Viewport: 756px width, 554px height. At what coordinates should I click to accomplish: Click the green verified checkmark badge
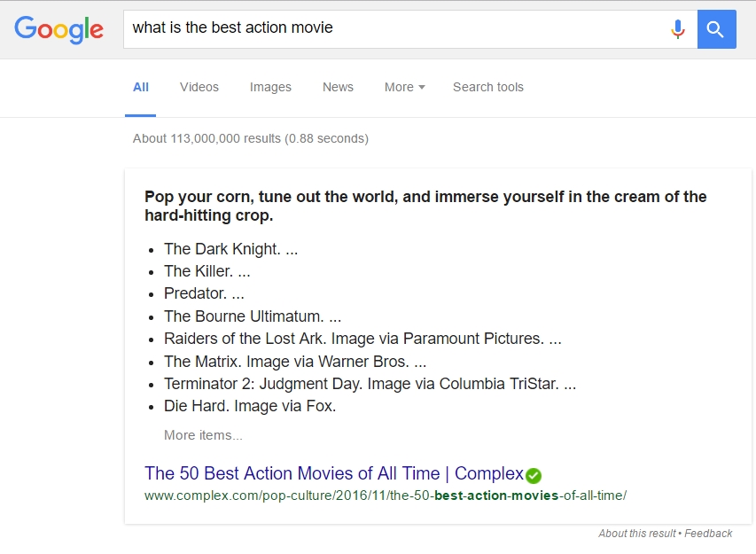pos(534,475)
